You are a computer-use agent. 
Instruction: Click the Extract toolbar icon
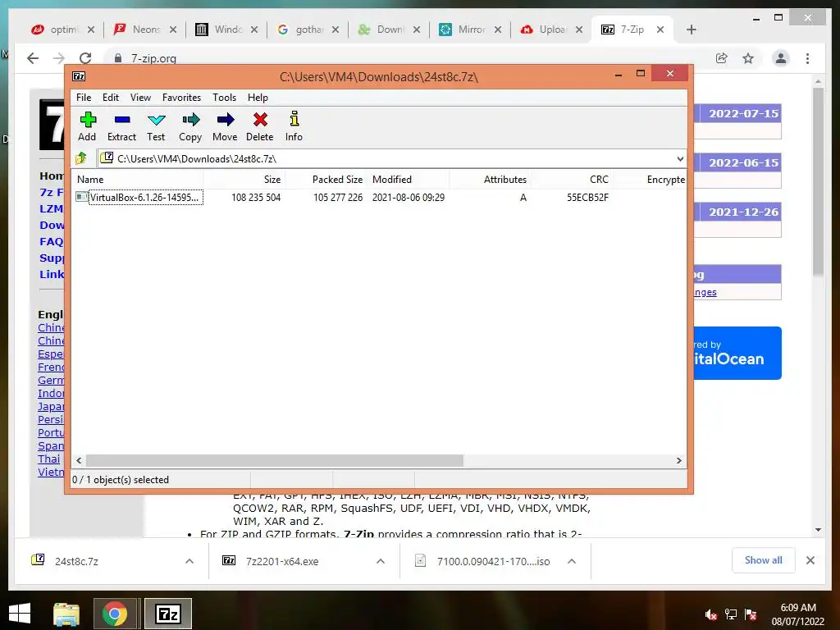coord(121,126)
